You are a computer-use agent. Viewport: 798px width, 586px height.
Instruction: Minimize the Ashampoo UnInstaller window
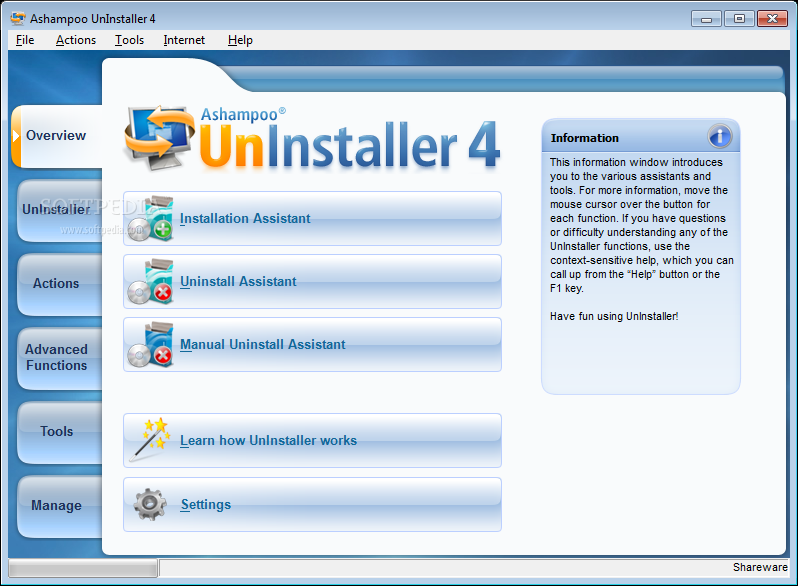706,19
